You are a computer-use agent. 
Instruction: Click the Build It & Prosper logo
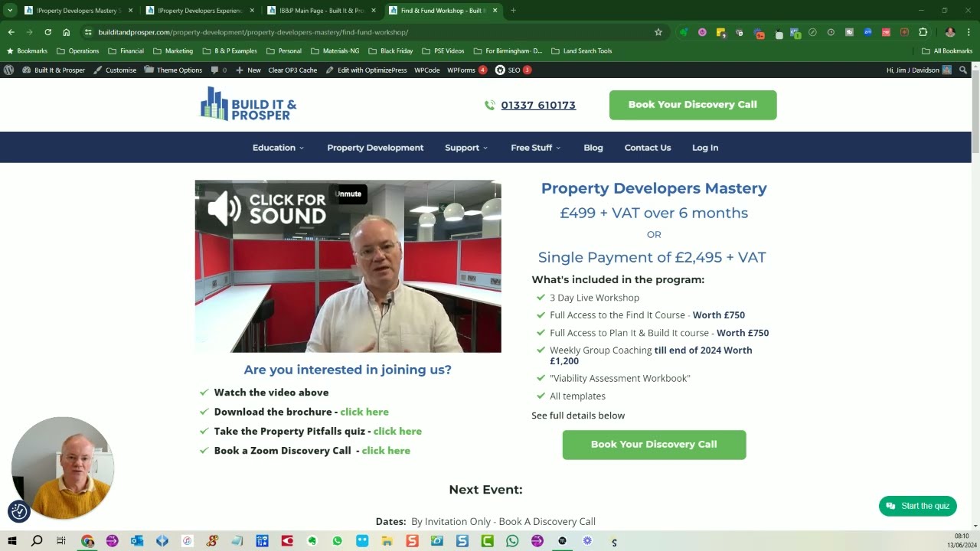(248, 104)
